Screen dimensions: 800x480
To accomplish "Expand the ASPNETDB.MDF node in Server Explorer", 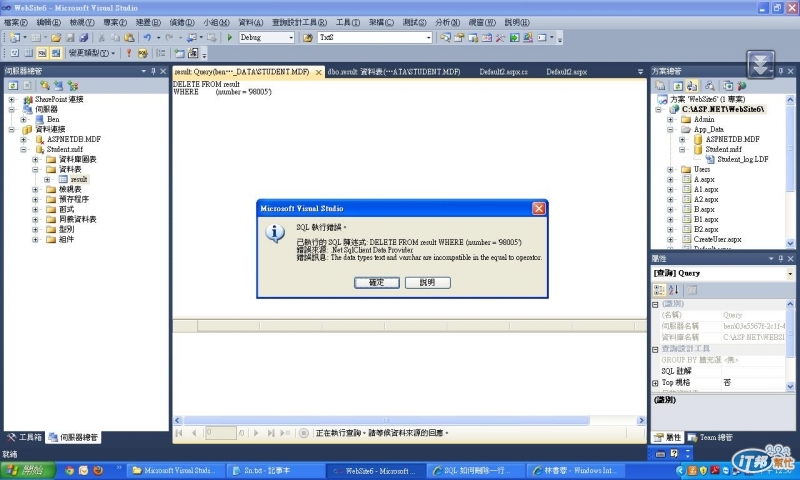I will (23, 139).
